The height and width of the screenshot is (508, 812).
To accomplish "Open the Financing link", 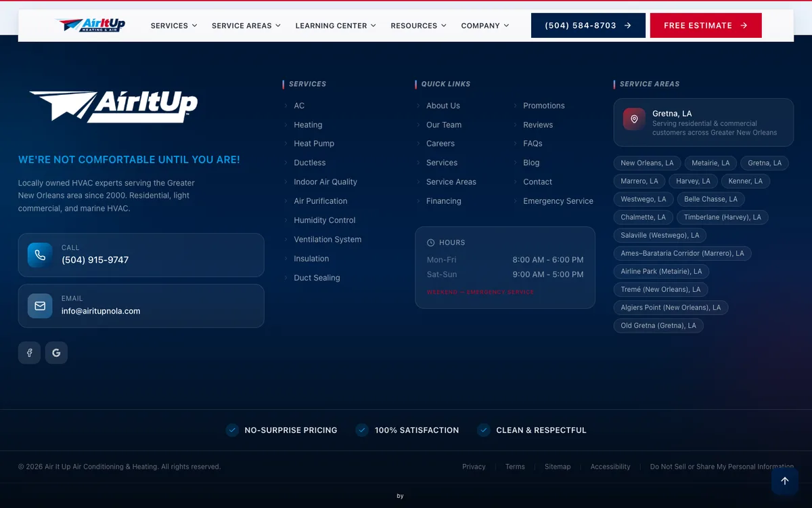I will click(444, 201).
